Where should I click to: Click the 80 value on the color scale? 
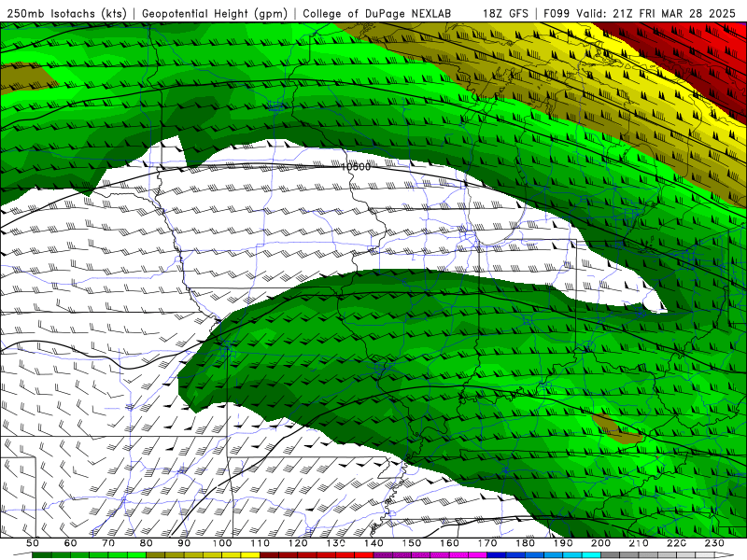[x=147, y=543]
